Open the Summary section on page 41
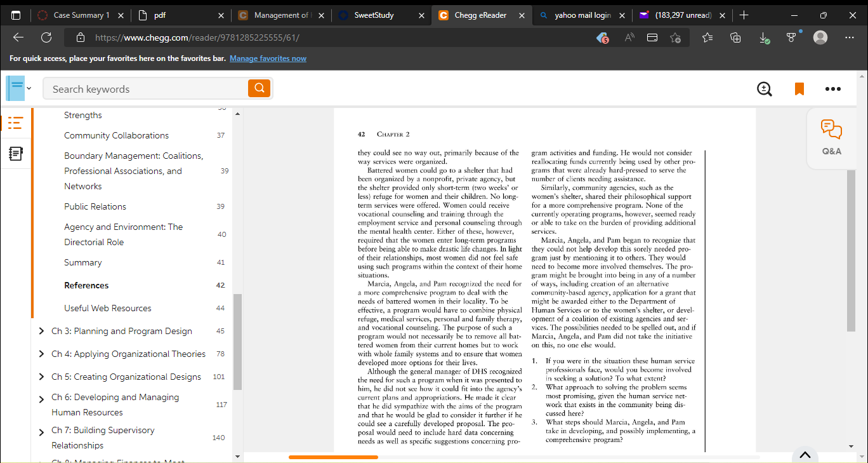The height and width of the screenshot is (463, 868). tap(82, 262)
